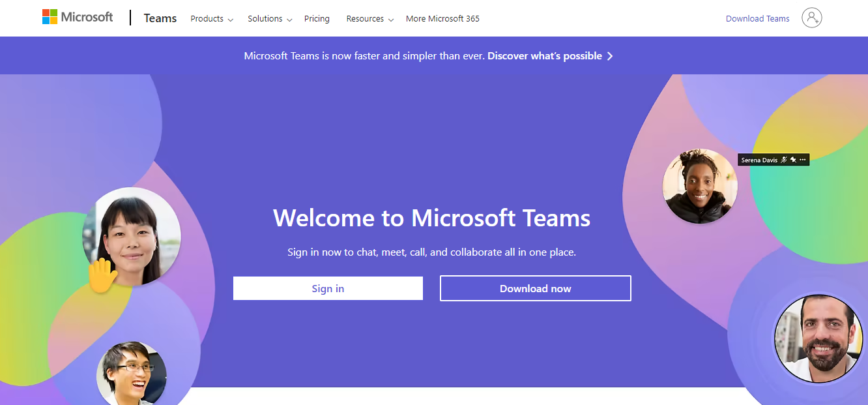Click the Teams brand link
The image size is (868, 405).
click(160, 18)
